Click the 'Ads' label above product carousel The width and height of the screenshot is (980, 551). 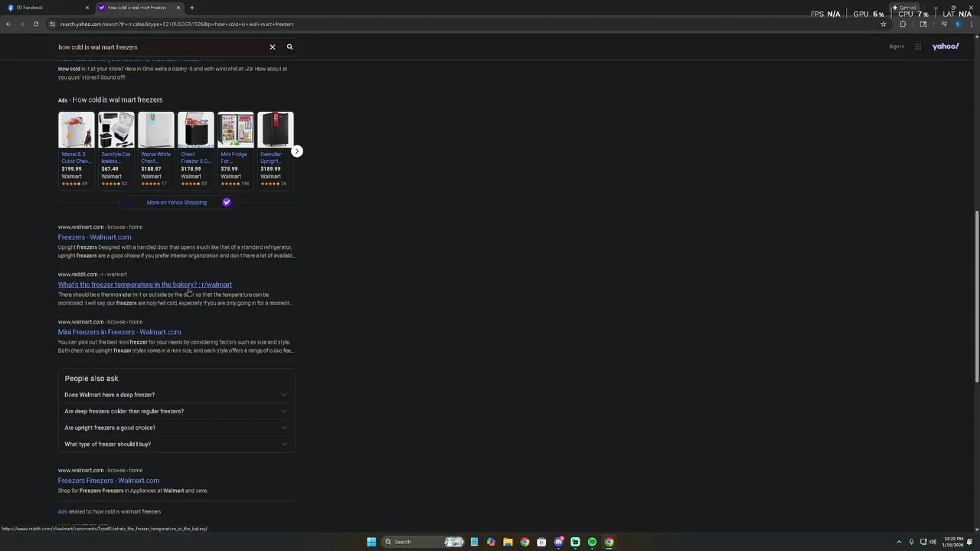pyautogui.click(x=63, y=100)
